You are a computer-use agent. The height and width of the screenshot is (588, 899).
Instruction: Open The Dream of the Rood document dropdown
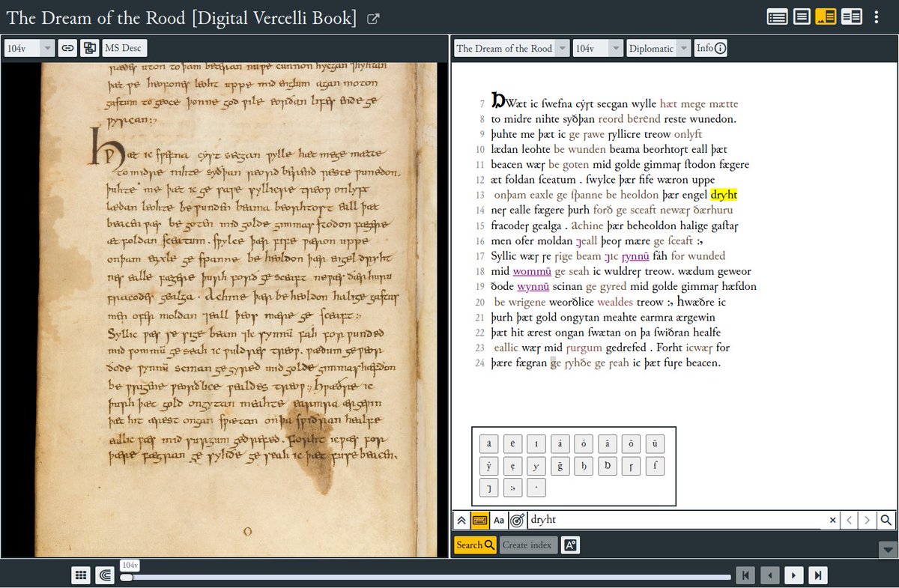(512, 48)
